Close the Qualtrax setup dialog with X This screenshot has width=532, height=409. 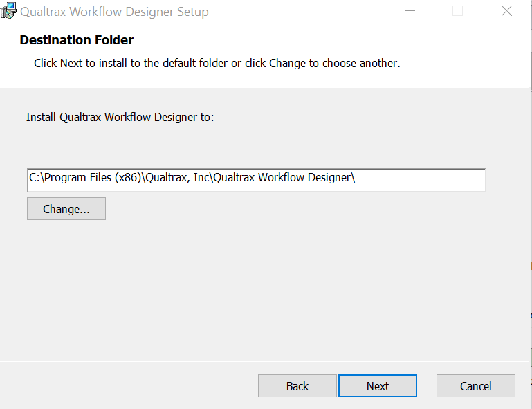coord(506,11)
